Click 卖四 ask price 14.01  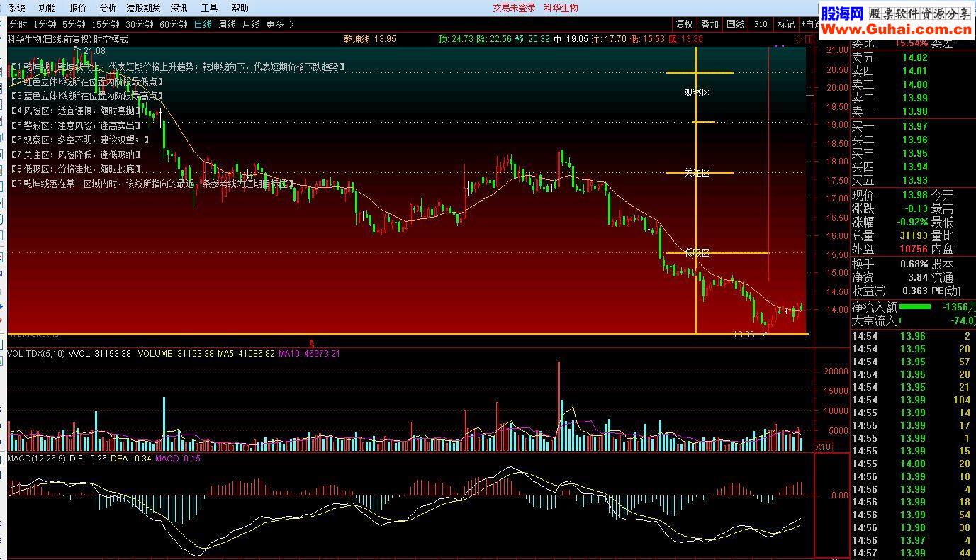click(915, 71)
